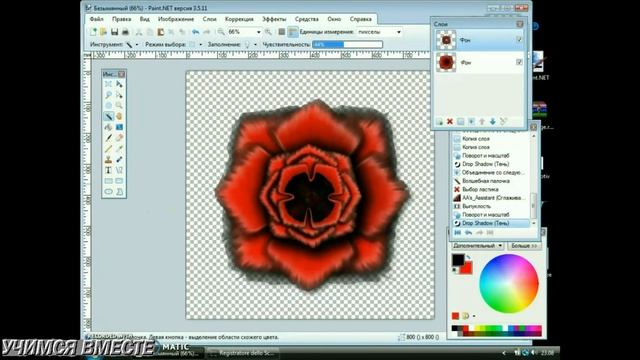Move layer down with blue arrow icon
The width and height of the screenshot is (640, 360).
point(493,122)
